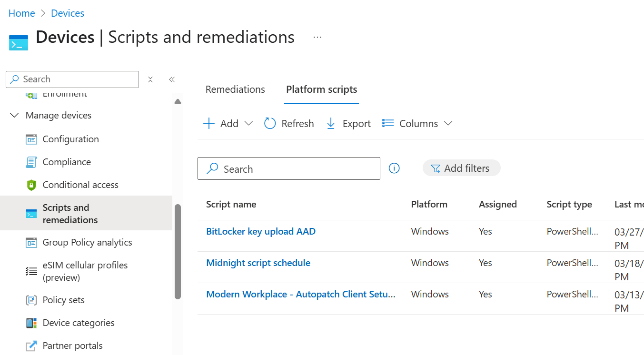Open Modern Workplace Autopatch Client Setup script
Screen dimensions: 644x355
click(301, 295)
